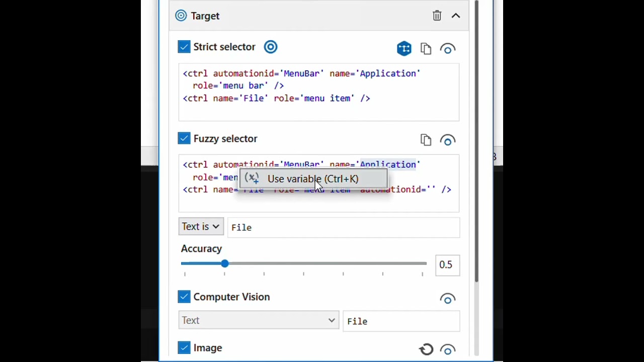Copy the Strict selector to clipboard
This screenshot has height=362, width=644.
coord(426,48)
